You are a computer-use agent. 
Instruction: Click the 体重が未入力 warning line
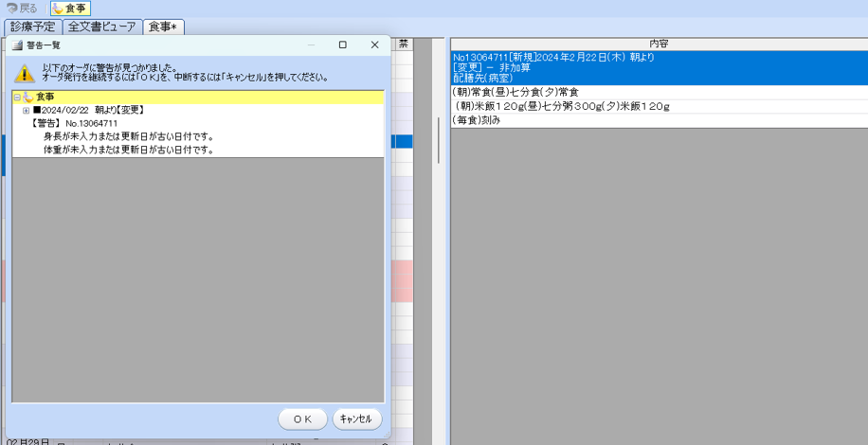[x=129, y=150]
